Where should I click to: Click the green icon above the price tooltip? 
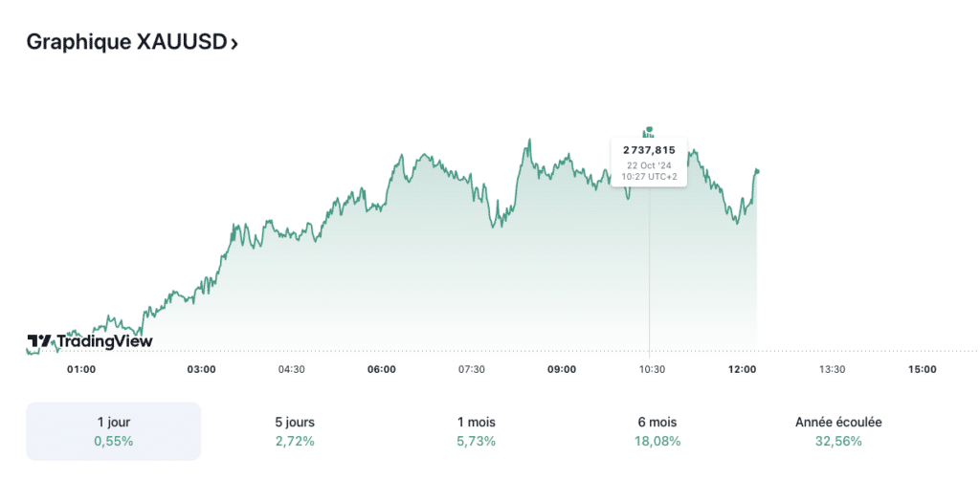click(648, 131)
